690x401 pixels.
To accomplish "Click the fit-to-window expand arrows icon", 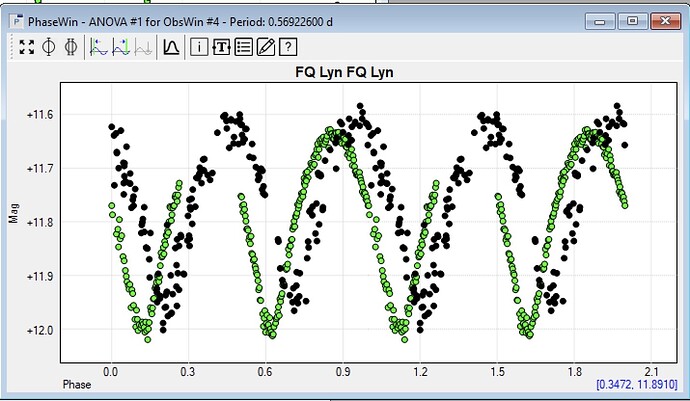I will coord(27,47).
